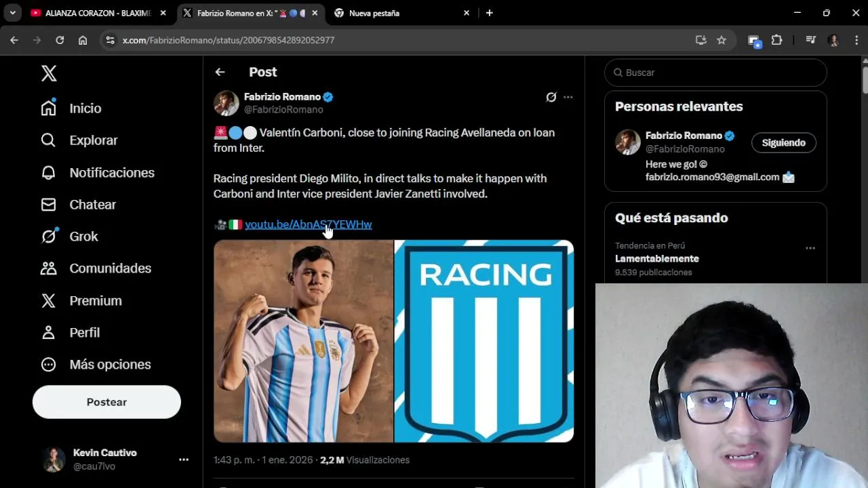Click browser back arrow
This screenshot has height=488, width=868.
[14, 40]
